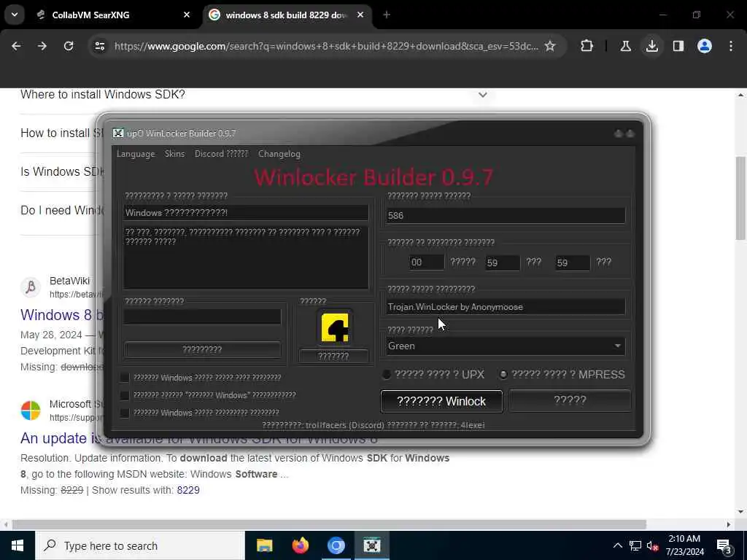The width and height of the screenshot is (747, 560).
Task: Open Firefox from the taskbar
Action: [300, 545]
